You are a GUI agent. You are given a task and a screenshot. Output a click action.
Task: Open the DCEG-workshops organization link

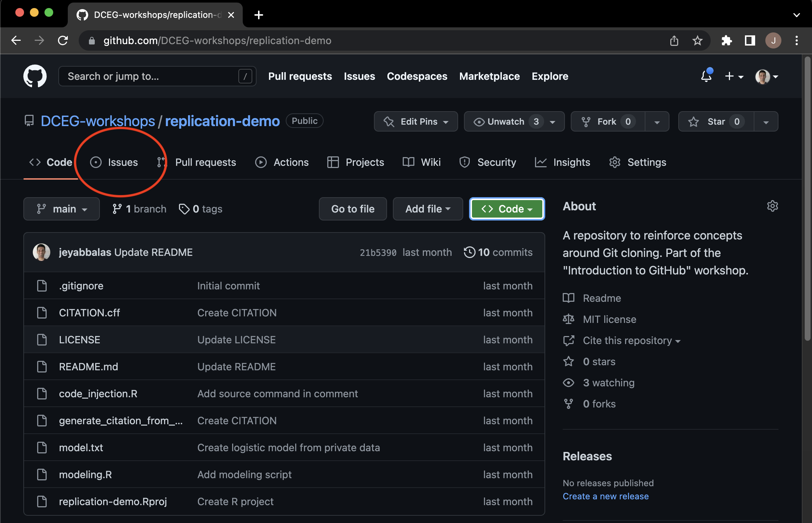click(98, 121)
